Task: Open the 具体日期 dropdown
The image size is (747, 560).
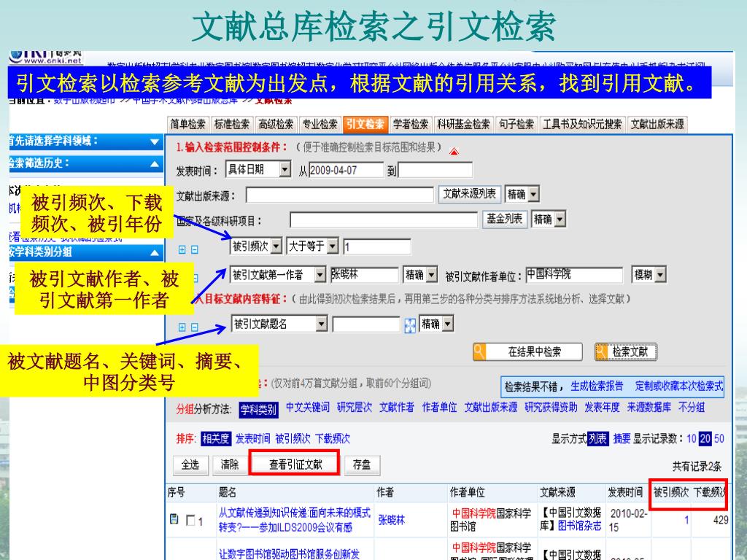Action: (x=258, y=169)
